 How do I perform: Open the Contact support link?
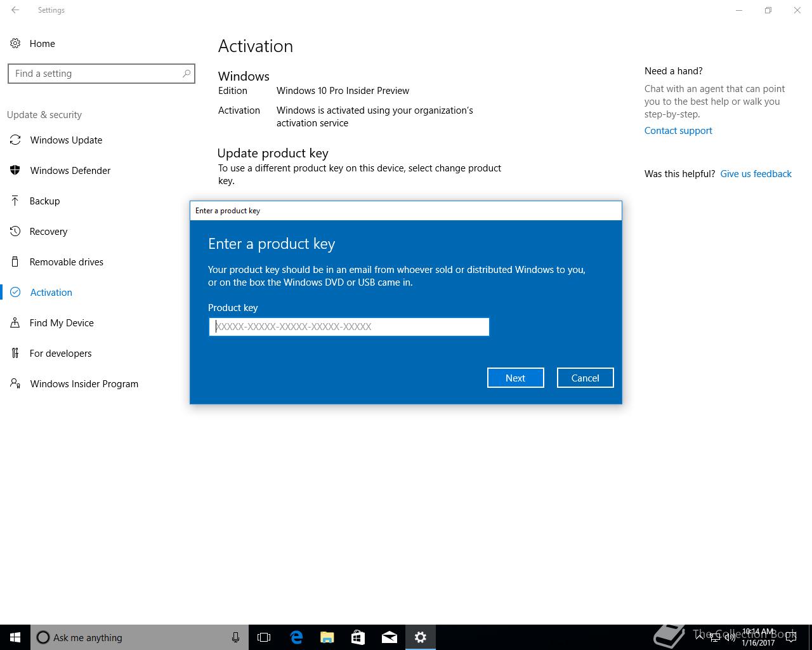[x=678, y=131]
